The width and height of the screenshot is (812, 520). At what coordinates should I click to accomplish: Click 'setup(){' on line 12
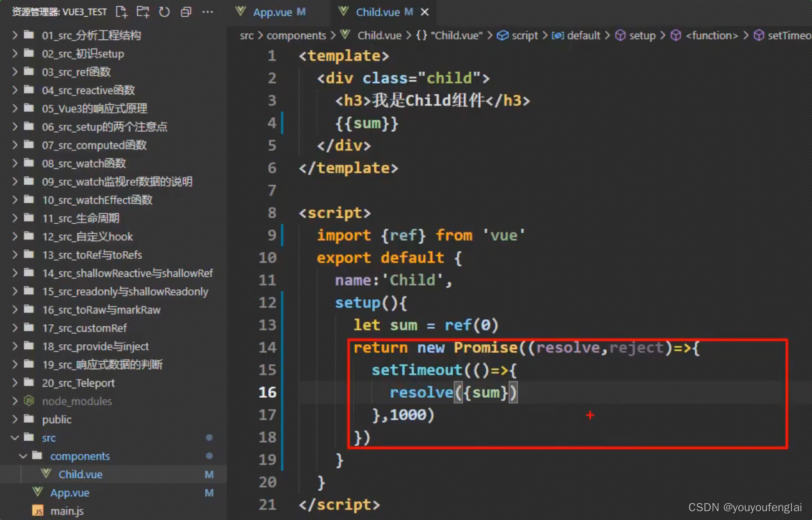tap(371, 302)
